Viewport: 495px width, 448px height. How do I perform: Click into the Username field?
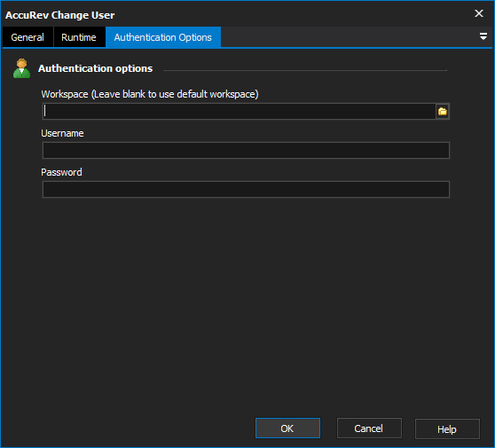click(x=246, y=150)
